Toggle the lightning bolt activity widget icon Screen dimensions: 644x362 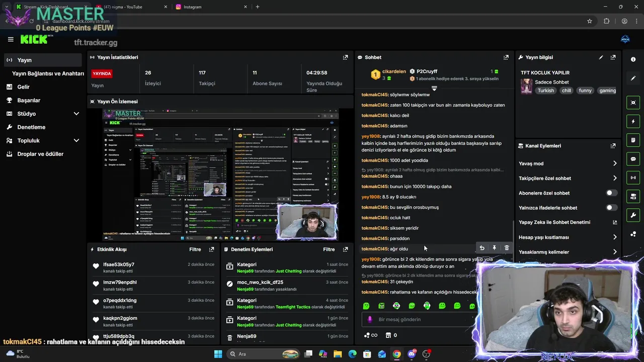tap(633, 121)
